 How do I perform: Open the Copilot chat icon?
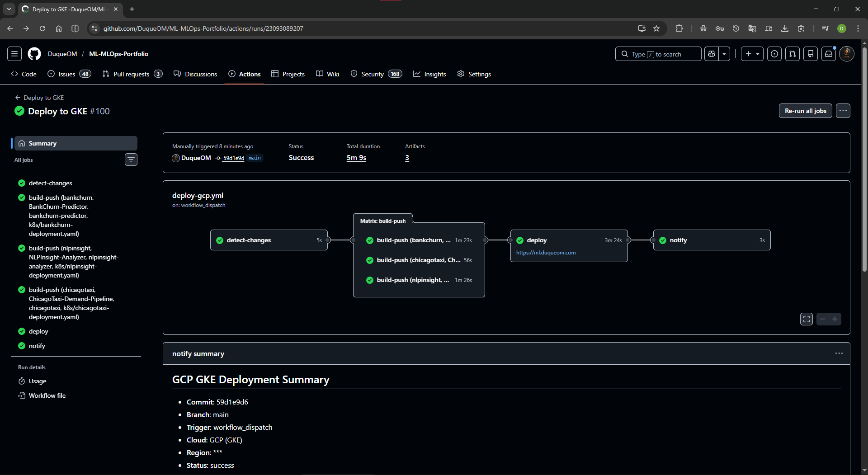pos(712,54)
